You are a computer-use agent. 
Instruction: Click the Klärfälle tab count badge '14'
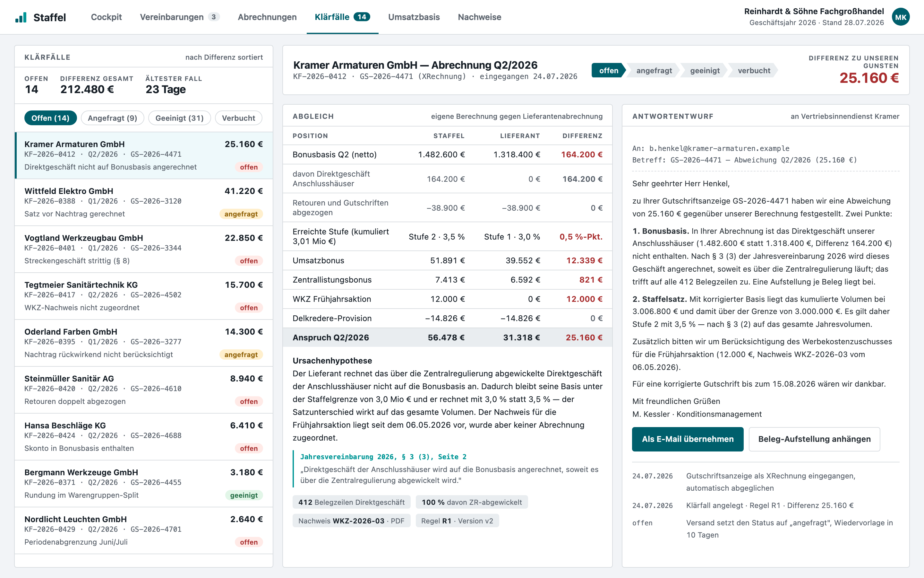pyautogui.click(x=362, y=17)
